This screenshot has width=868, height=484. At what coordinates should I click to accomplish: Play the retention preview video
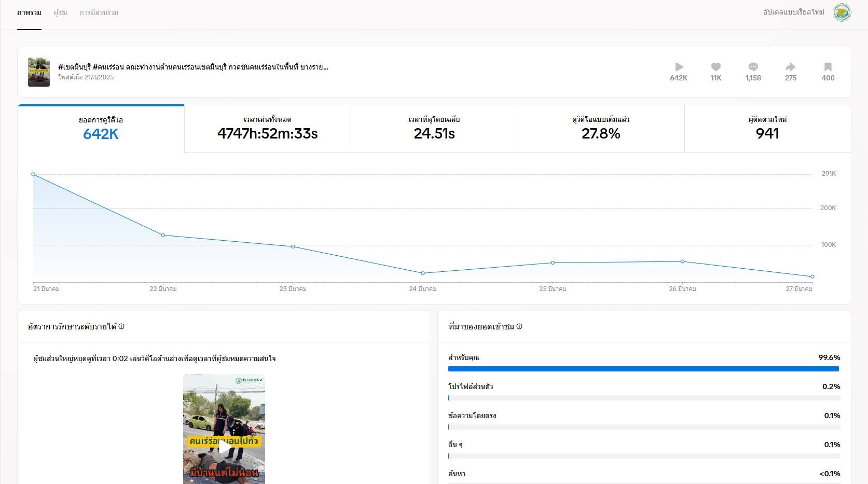point(224,447)
